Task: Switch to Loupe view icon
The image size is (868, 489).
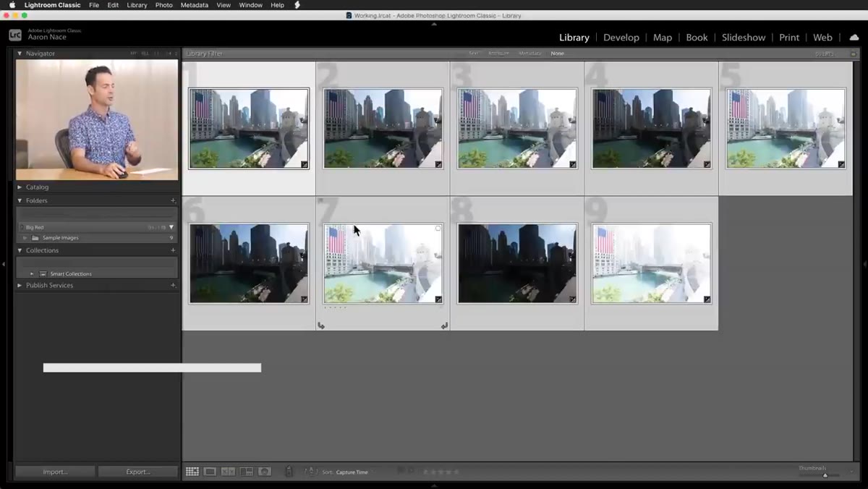Action: pyautogui.click(x=210, y=472)
